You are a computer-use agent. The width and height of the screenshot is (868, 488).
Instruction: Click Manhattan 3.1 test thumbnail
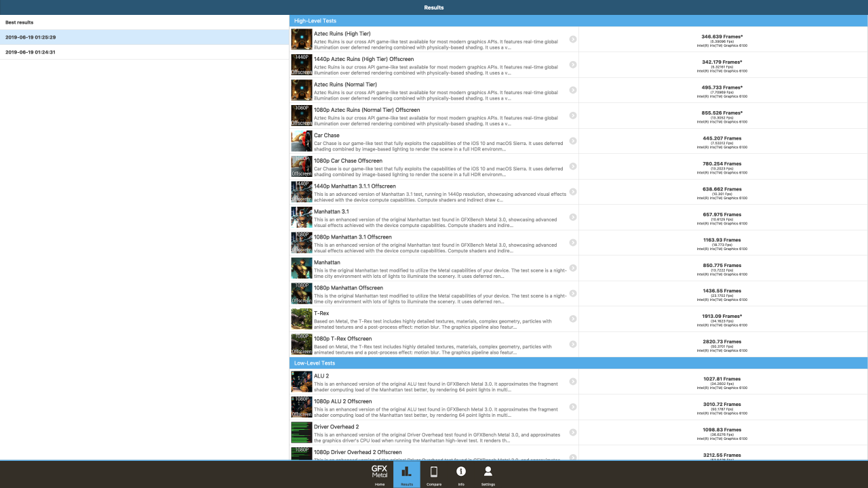[302, 217]
